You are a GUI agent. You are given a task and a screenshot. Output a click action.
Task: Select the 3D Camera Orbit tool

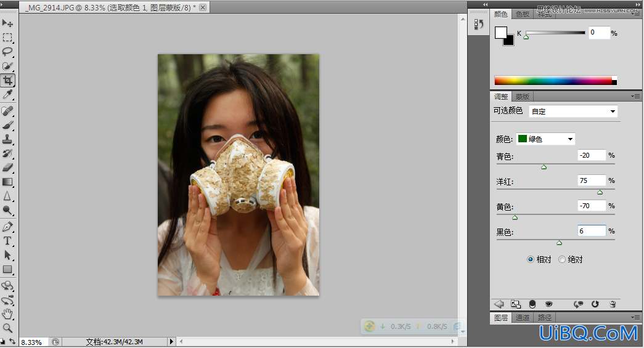point(7,300)
